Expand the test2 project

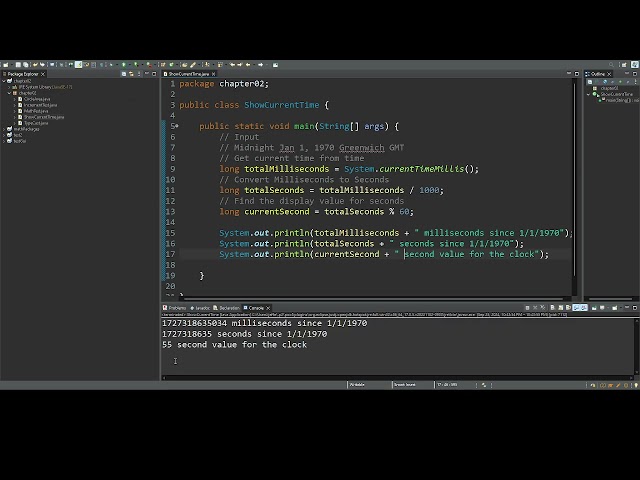click(x=4, y=135)
